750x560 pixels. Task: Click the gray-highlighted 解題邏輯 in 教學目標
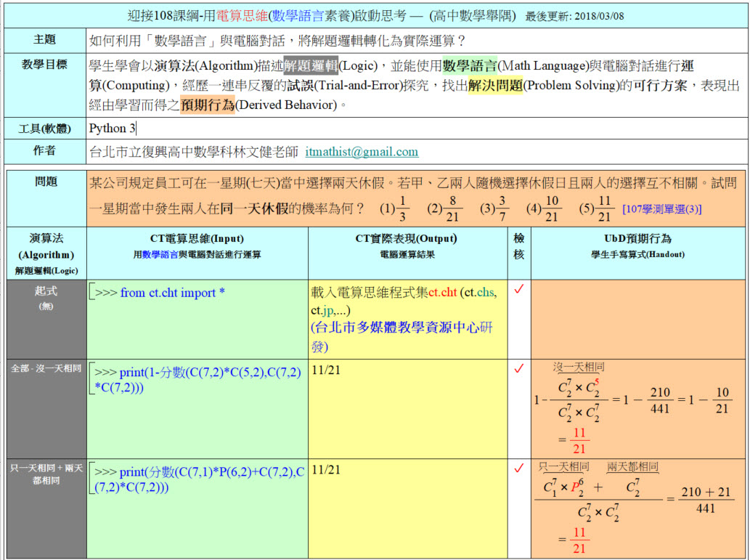311,65
